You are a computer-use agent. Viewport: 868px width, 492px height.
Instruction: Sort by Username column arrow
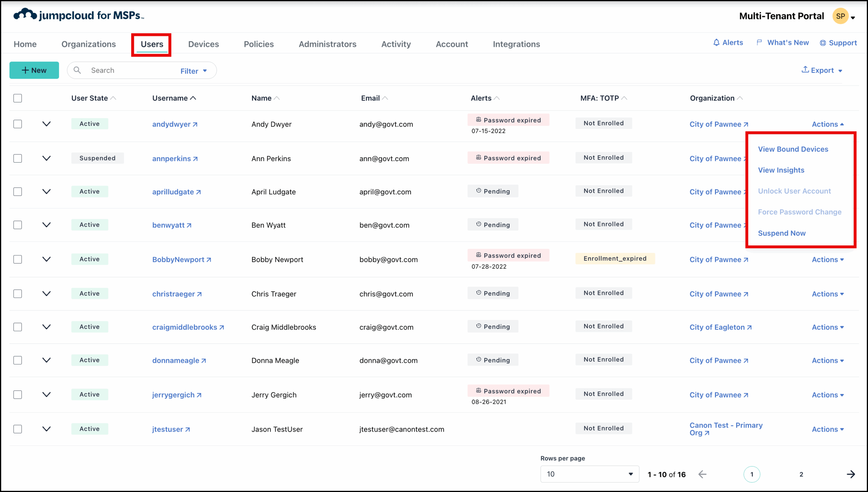[x=193, y=98]
